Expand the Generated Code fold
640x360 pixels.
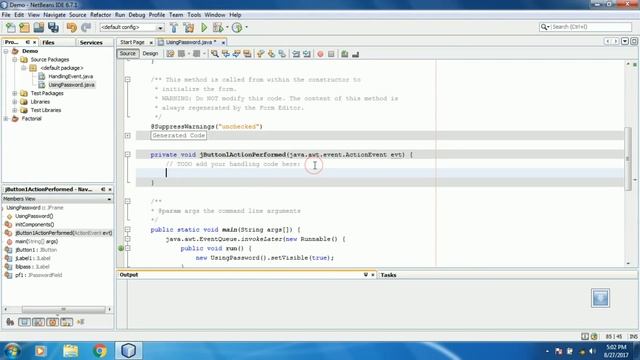click(x=128, y=136)
